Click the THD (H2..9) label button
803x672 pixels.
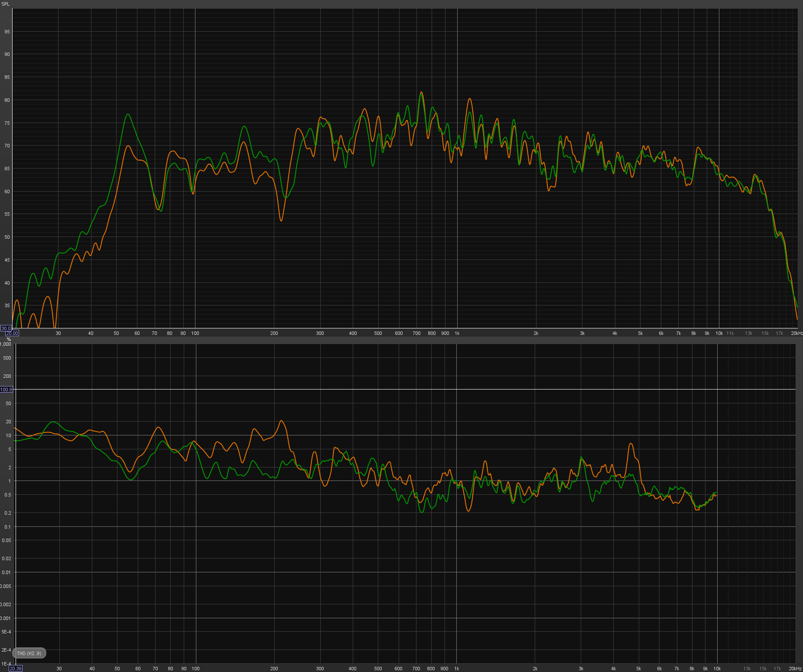click(29, 653)
